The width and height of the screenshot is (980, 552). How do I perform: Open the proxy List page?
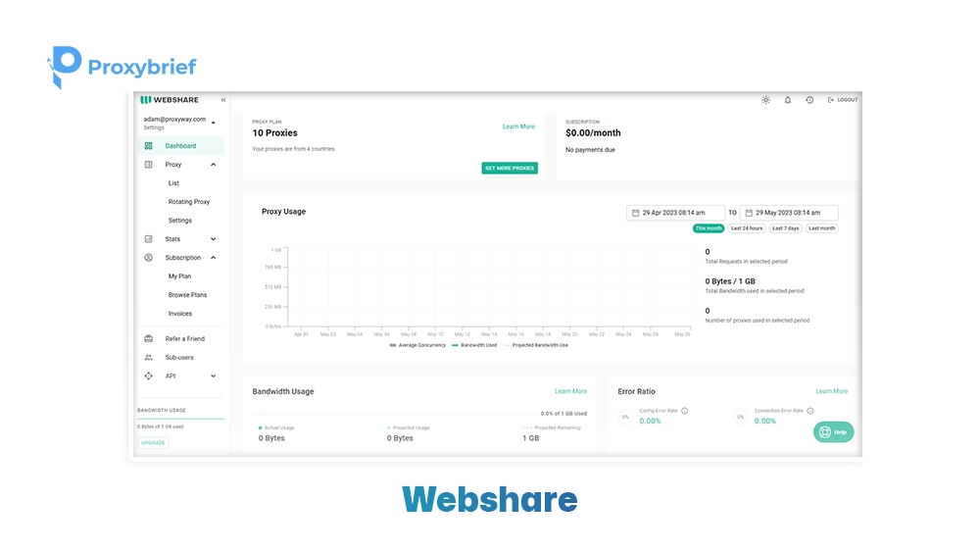click(173, 183)
